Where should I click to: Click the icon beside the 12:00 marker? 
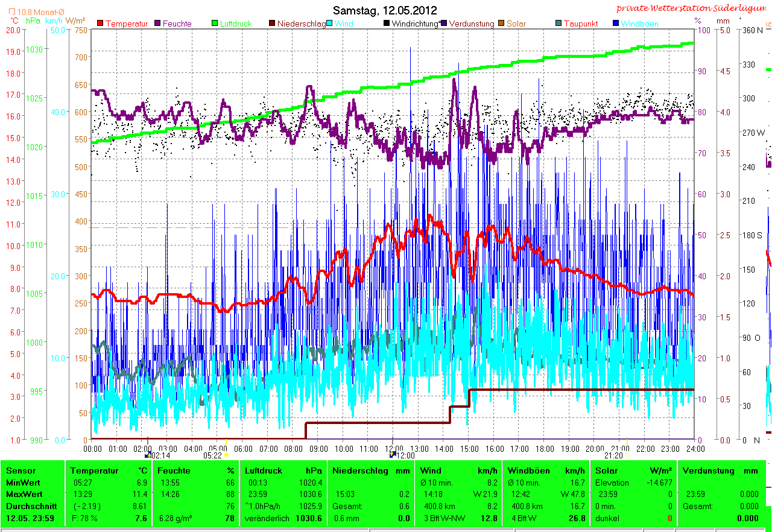pyautogui.click(x=393, y=455)
